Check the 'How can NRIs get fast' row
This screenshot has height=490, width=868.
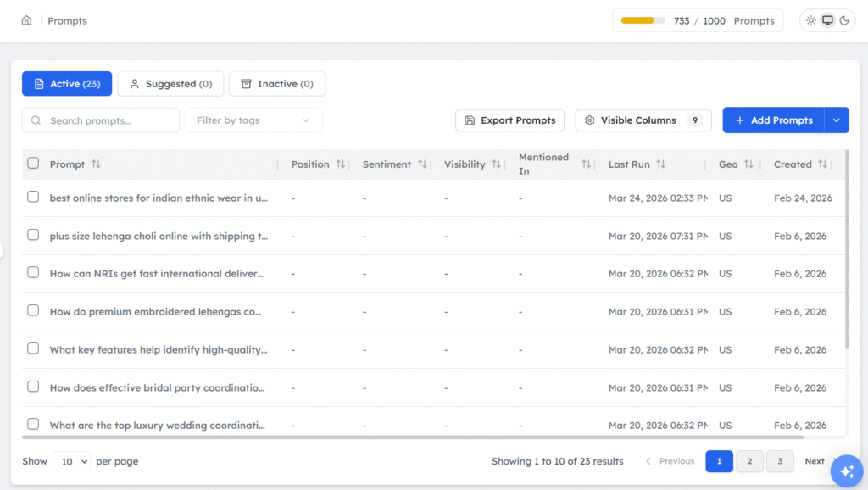33,272
